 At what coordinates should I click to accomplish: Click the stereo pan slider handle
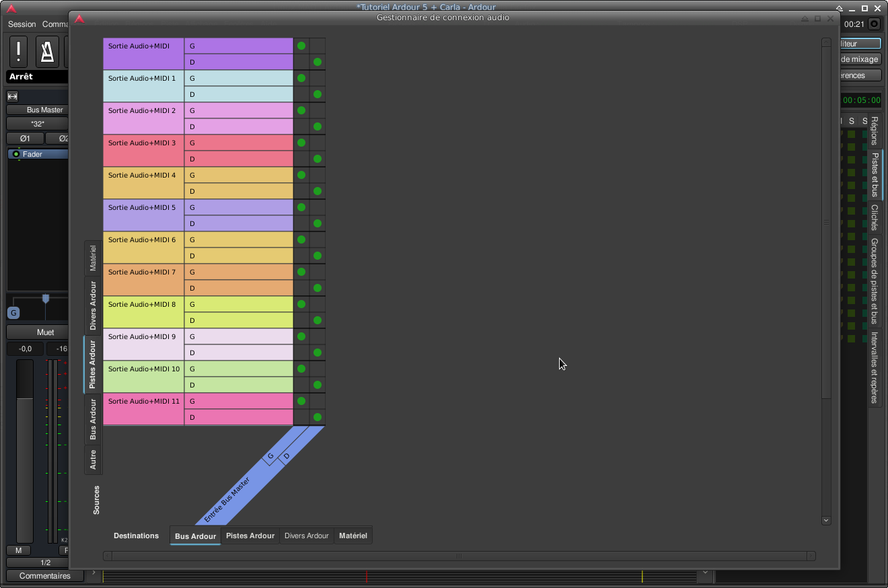tap(46, 298)
